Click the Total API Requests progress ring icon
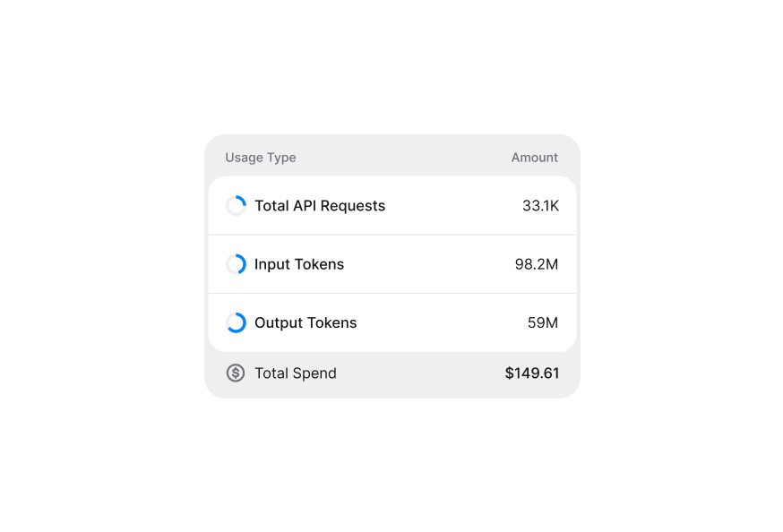783x532 pixels. click(x=236, y=206)
